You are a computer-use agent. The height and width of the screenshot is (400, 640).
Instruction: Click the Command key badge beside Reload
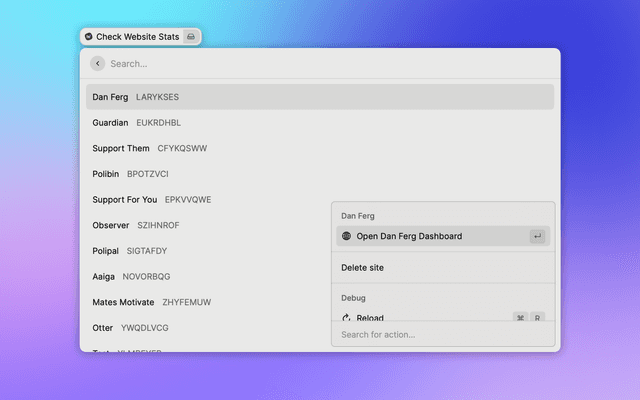(x=520, y=317)
